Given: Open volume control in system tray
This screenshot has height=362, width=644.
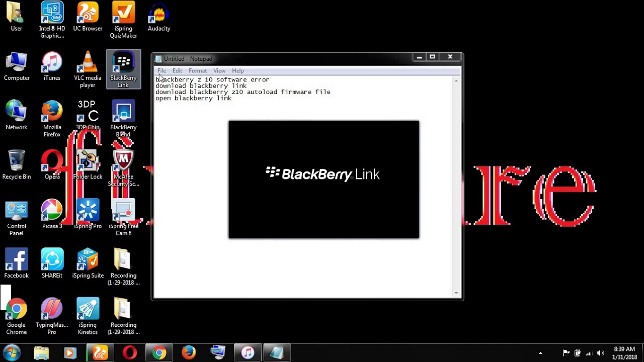Looking at the screenshot, I should pos(600,353).
